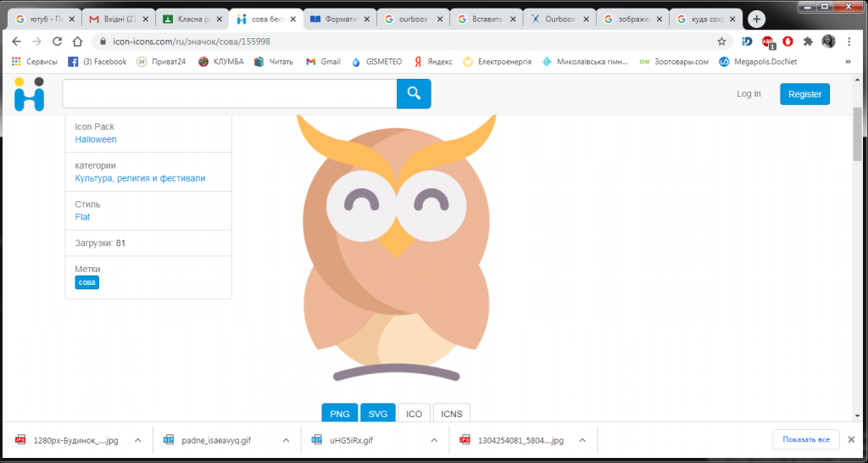Open the Gmail bookmark
The width and height of the screenshot is (868, 463).
[323, 61]
